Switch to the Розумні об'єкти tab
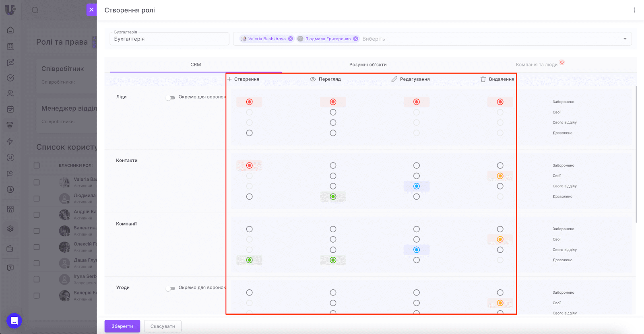The width and height of the screenshot is (644, 334). click(367, 64)
